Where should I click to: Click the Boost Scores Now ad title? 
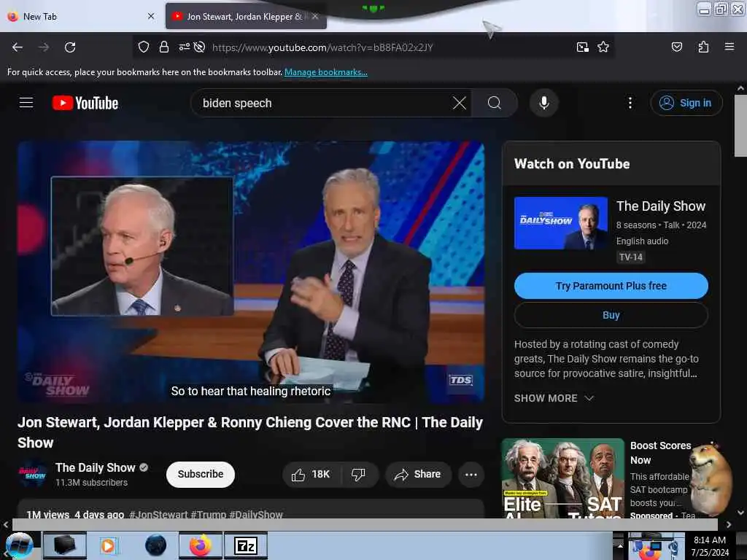pos(661,453)
